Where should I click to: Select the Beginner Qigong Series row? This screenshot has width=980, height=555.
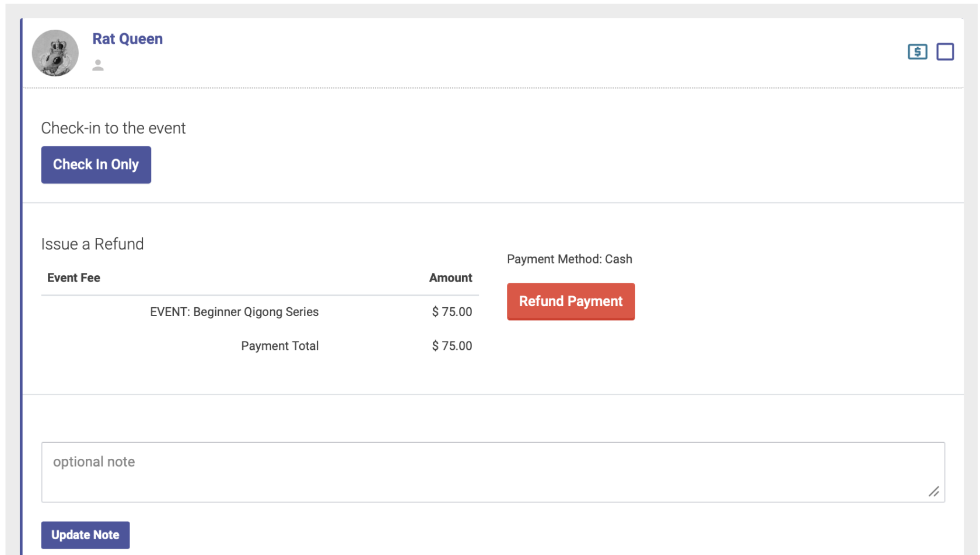coord(260,312)
